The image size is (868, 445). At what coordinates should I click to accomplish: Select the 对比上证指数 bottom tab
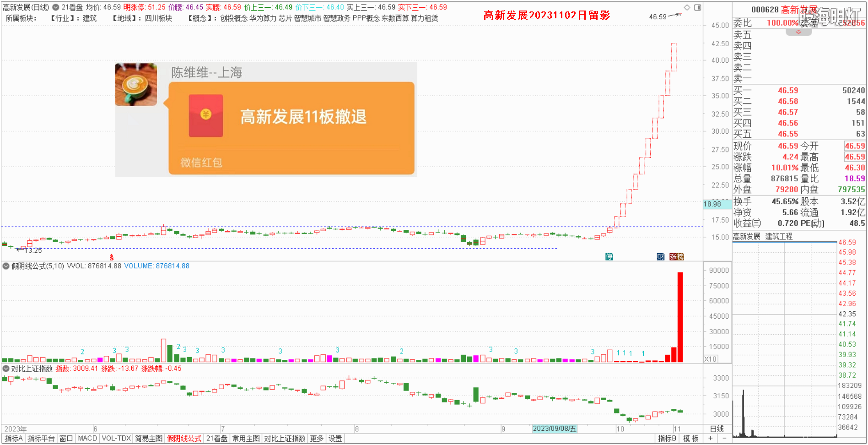[285, 439]
